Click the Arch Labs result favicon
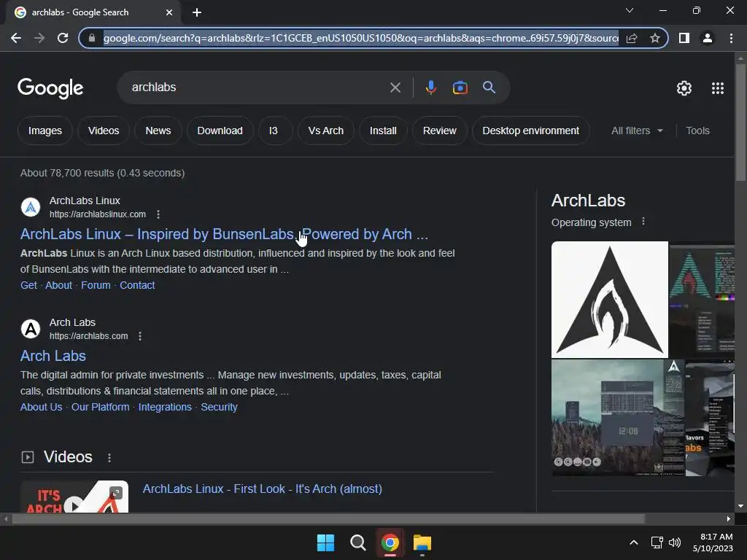Image resolution: width=747 pixels, height=560 pixels. pos(31,329)
